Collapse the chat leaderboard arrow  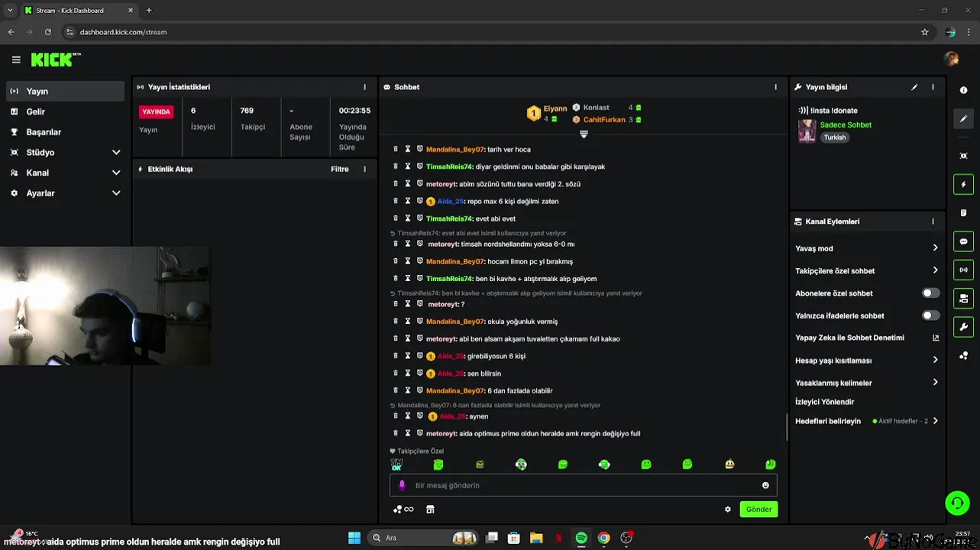[x=584, y=134]
